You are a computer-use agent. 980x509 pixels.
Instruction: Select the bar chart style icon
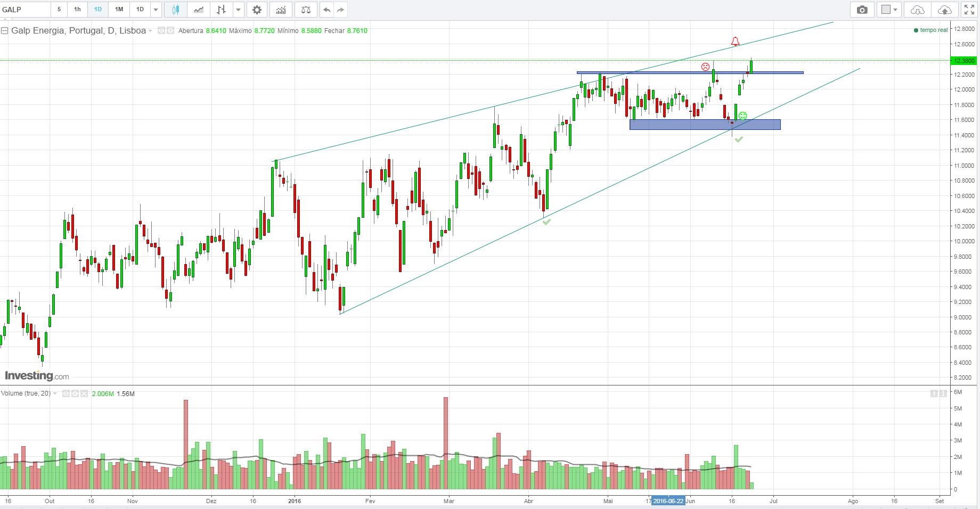coord(222,10)
